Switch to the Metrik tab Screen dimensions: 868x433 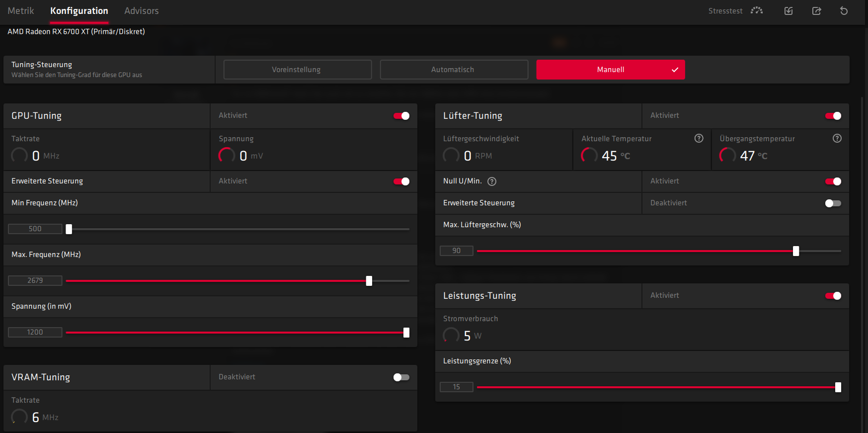pos(21,11)
